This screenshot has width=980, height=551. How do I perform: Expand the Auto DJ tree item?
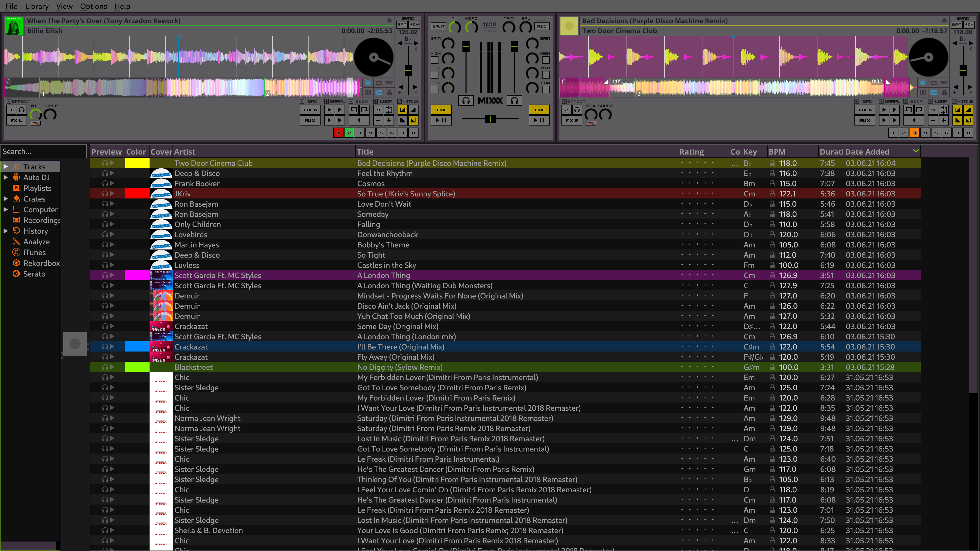(5, 177)
